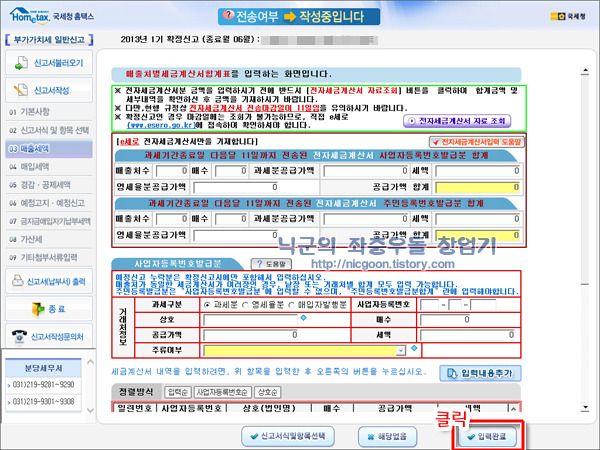Click the blue diamond icon next to 주류여부 dropdown

click(414, 348)
